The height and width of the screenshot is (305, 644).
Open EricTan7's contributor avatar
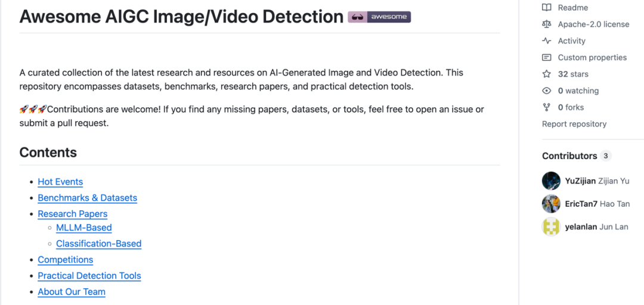point(551,204)
